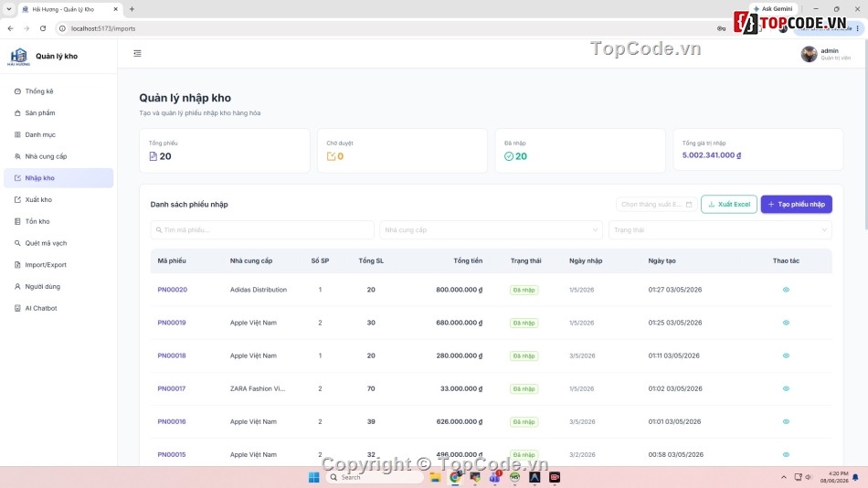Screen dimensions: 868x488
Task: Expand the Nhà cung cấp filter dropdown
Action: pyautogui.click(x=491, y=230)
